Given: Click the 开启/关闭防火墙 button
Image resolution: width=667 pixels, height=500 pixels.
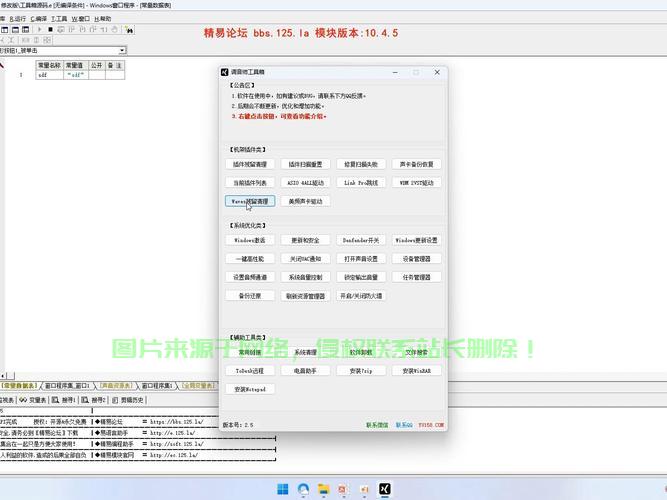Looking at the screenshot, I should click(361, 296).
